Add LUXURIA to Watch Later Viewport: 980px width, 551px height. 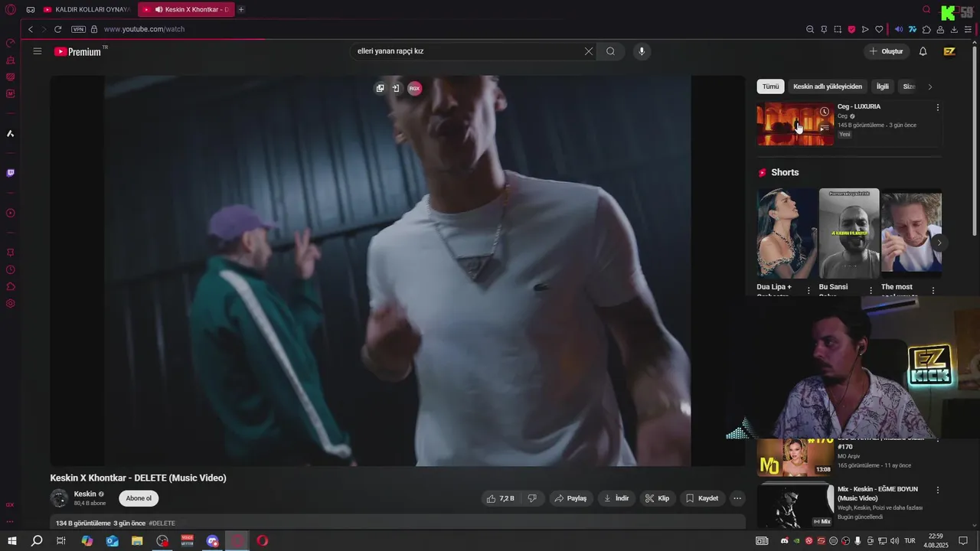coord(825,112)
